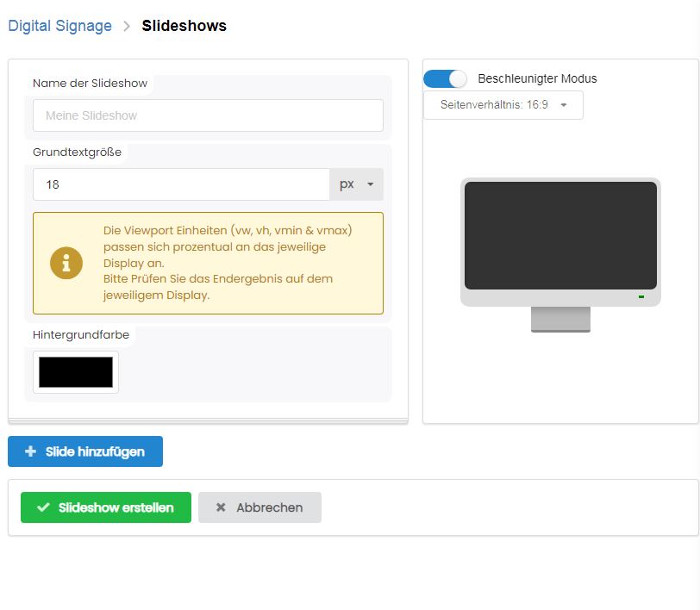Click the caret arrow next to px
This screenshot has width=700, height=610.
(x=371, y=184)
